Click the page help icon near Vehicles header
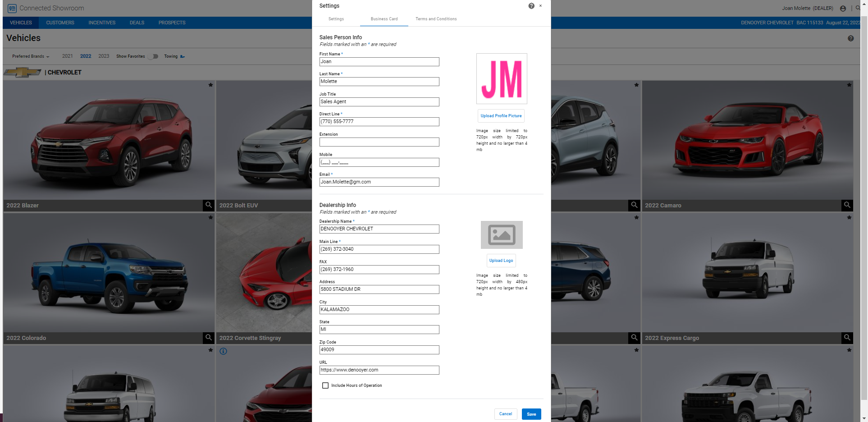Image resolution: width=868 pixels, height=422 pixels. pos(850,38)
